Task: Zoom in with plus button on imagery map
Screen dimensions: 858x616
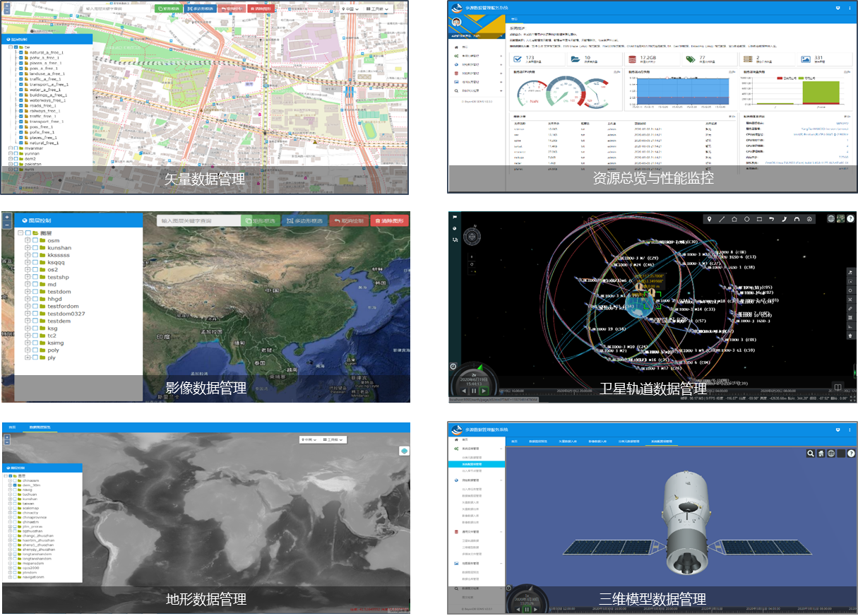Action: coord(7,217)
